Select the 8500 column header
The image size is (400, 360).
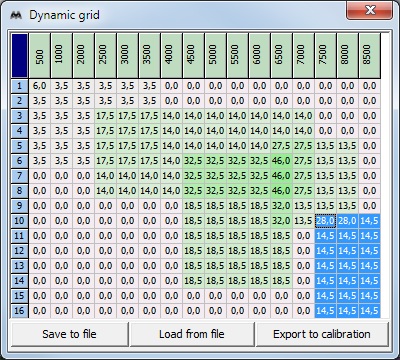coord(370,55)
